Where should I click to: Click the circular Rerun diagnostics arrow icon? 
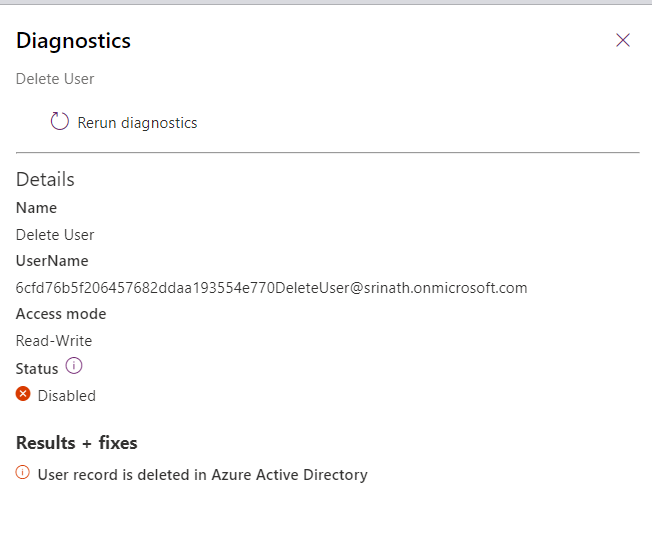pyautogui.click(x=60, y=122)
